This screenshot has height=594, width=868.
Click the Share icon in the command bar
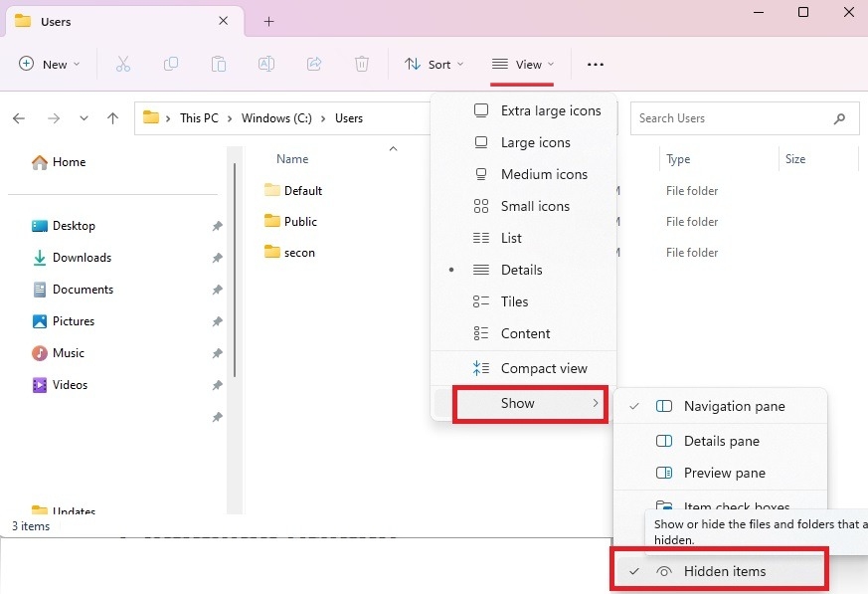tap(313, 64)
